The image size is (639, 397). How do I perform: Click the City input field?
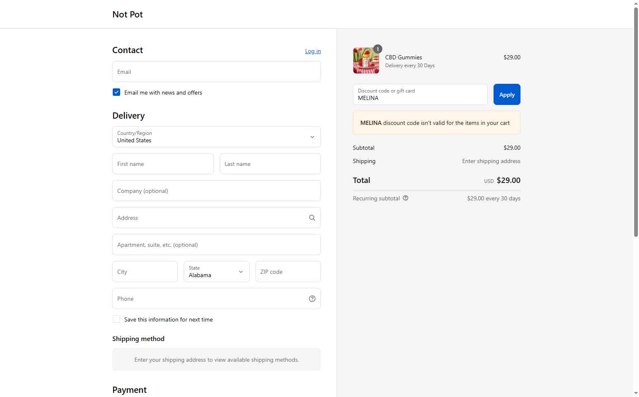coord(145,271)
